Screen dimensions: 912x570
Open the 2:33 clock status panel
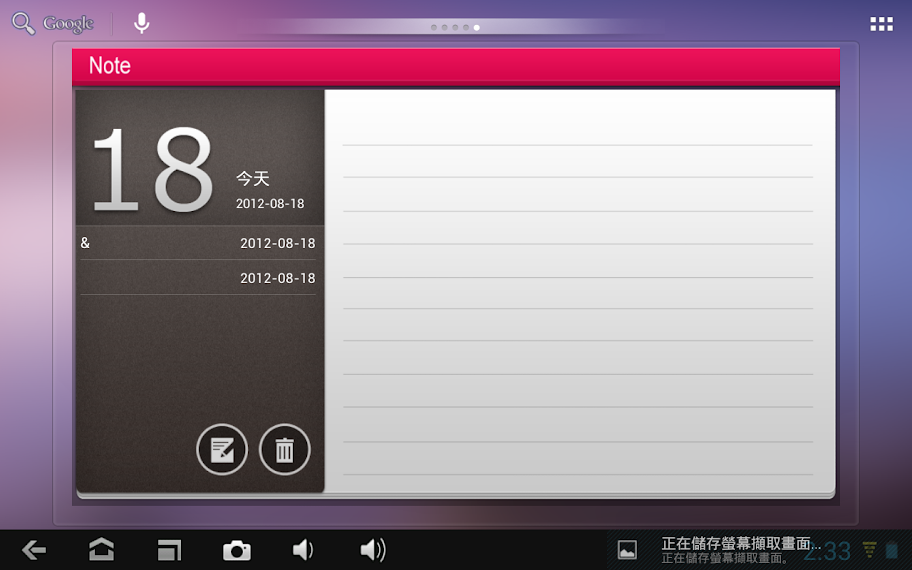click(827, 550)
